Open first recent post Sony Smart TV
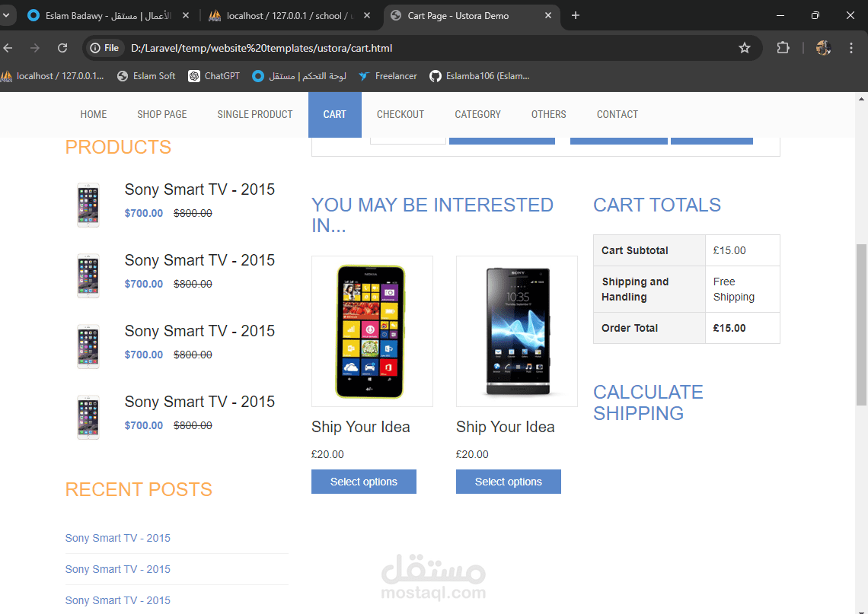 (118, 538)
